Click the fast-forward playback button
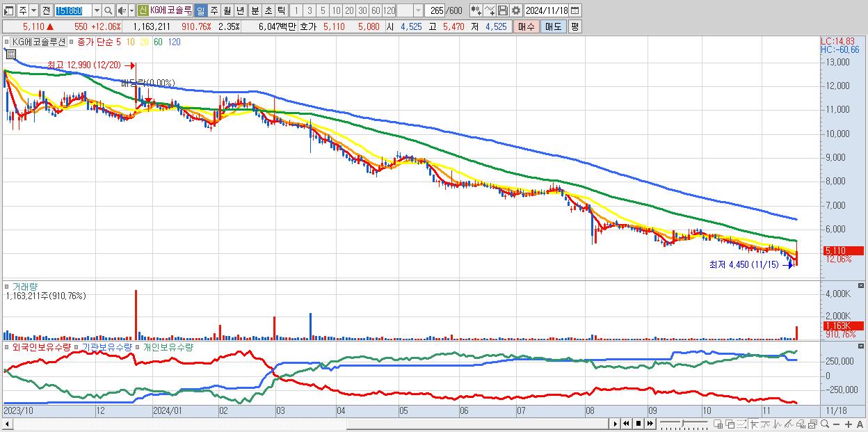Screen dimensions: 868x432 point(650,423)
